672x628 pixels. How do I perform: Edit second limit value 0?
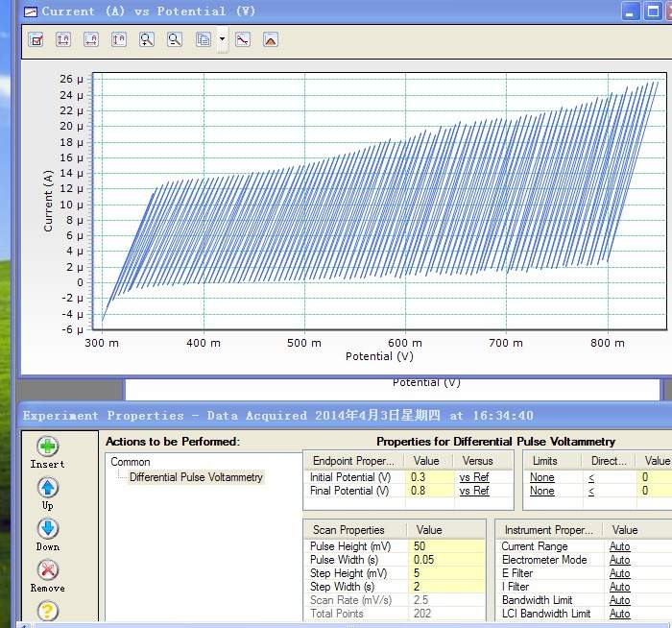[655, 491]
